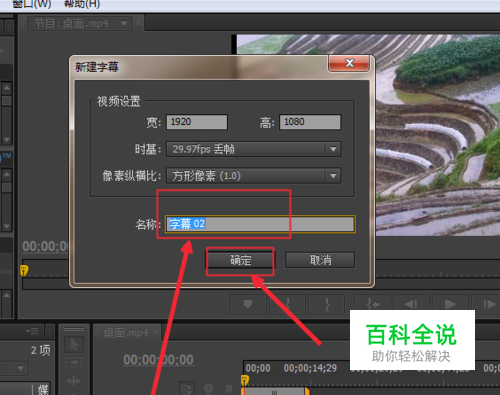Open the 窗口(W) menu
The image size is (500, 395).
(x=32, y=4)
